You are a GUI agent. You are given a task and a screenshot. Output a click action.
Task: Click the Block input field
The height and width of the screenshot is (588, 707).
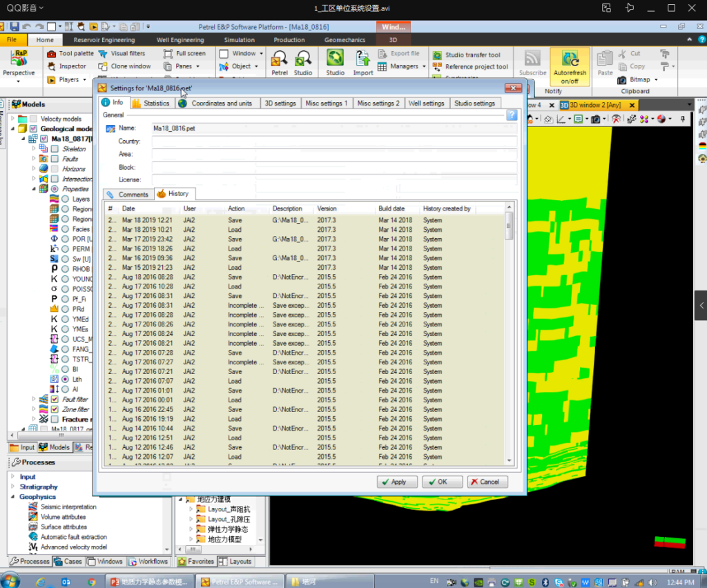pyautogui.click(x=334, y=167)
